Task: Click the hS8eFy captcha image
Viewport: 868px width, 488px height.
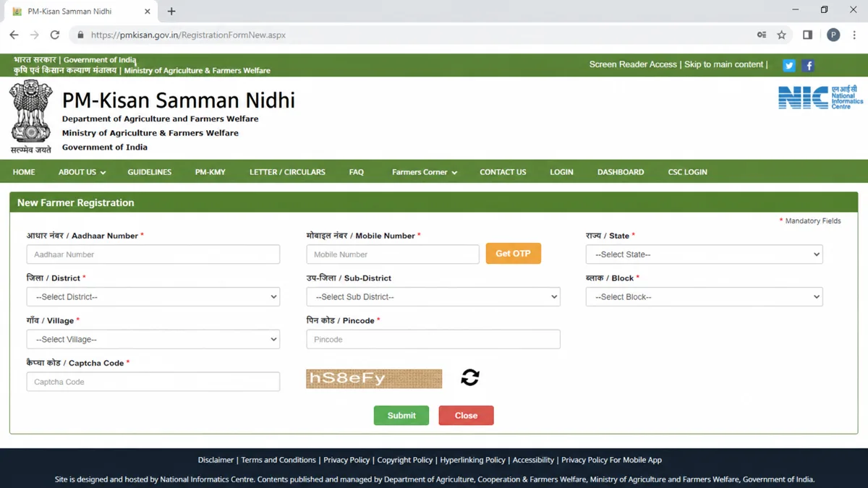Action: 374,378
